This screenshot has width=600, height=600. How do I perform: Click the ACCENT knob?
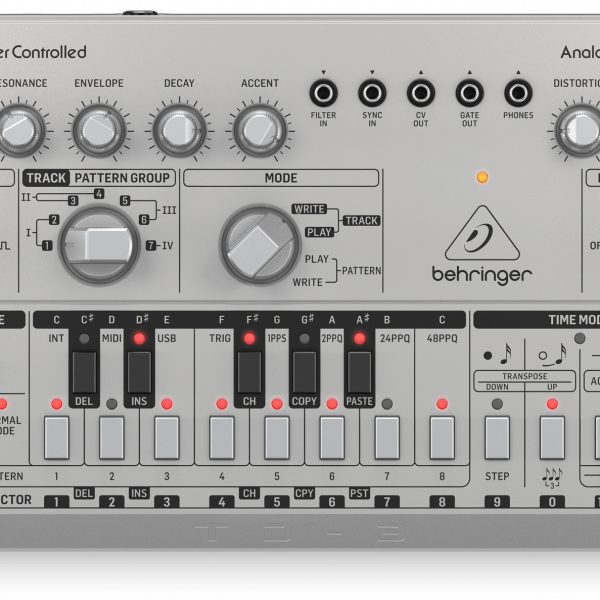(259, 129)
